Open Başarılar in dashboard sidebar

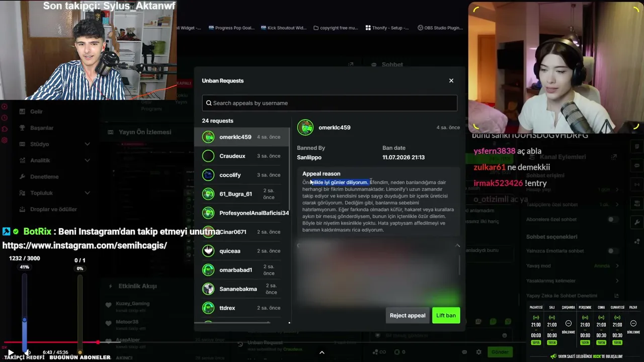coord(42,128)
